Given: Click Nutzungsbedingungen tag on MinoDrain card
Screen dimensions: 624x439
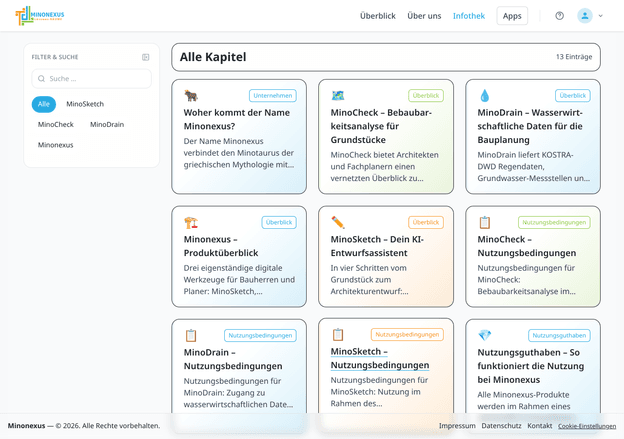Looking at the screenshot, I should 260,336.
